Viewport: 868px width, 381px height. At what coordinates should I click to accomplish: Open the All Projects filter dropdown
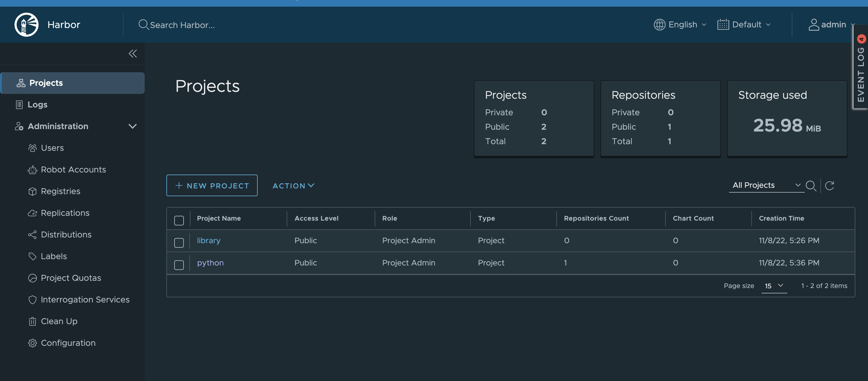pos(766,185)
